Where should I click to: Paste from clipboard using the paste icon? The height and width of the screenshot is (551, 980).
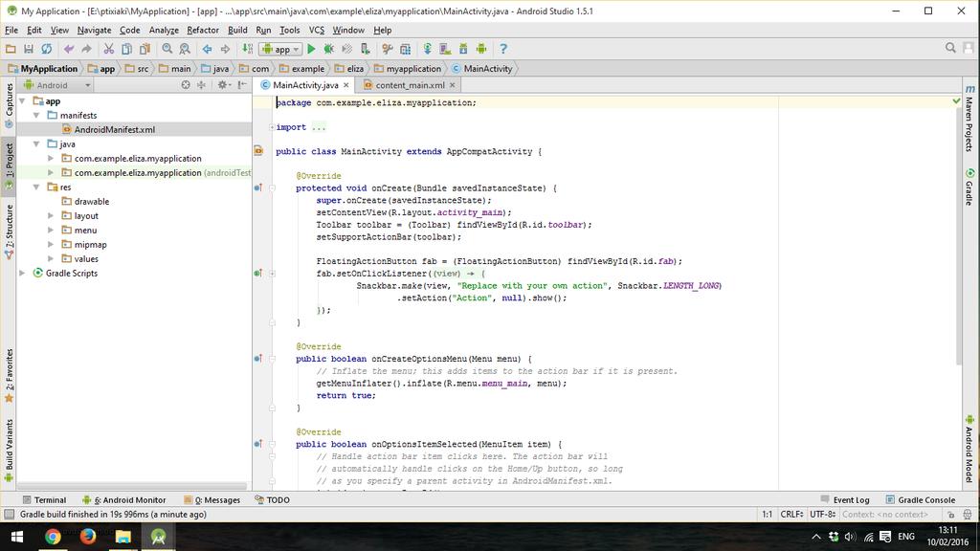tap(145, 49)
